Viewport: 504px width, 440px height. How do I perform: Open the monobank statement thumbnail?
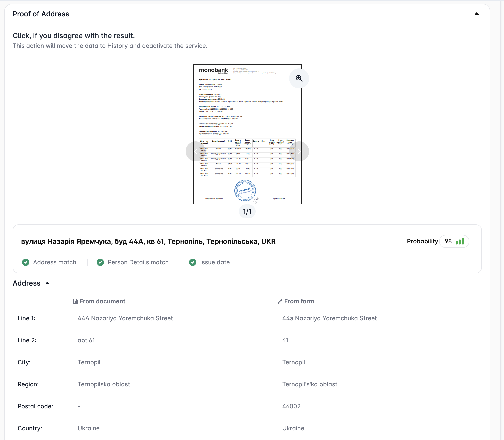247,120
